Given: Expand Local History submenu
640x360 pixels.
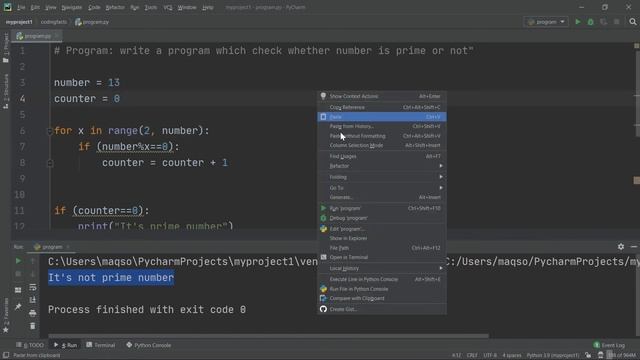Looking at the screenshot, I should (x=382, y=268).
